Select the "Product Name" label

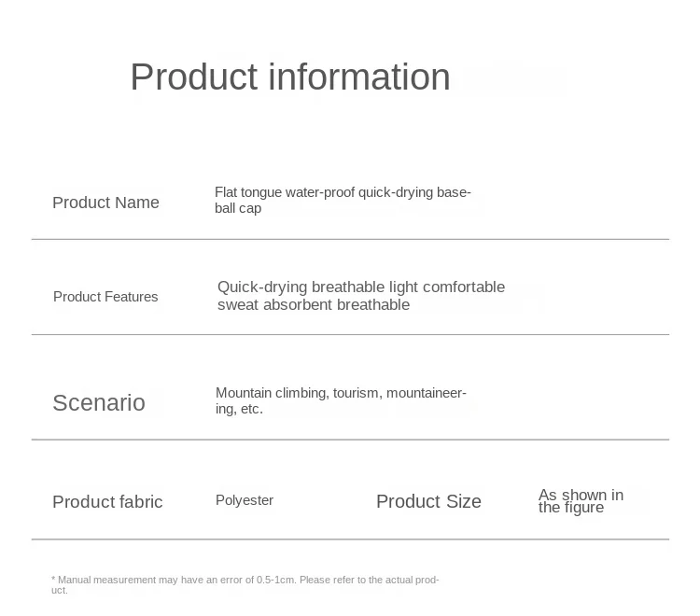click(x=105, y=203)
